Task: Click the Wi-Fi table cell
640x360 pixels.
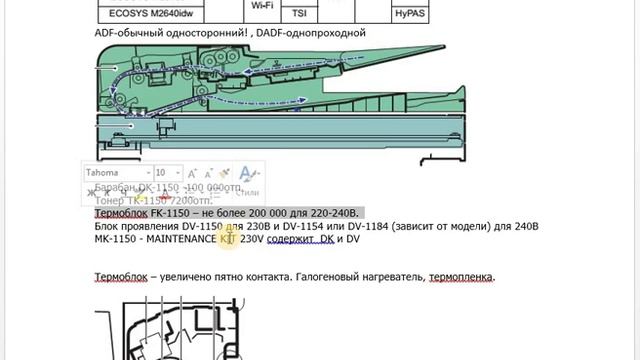Action: 262,6
